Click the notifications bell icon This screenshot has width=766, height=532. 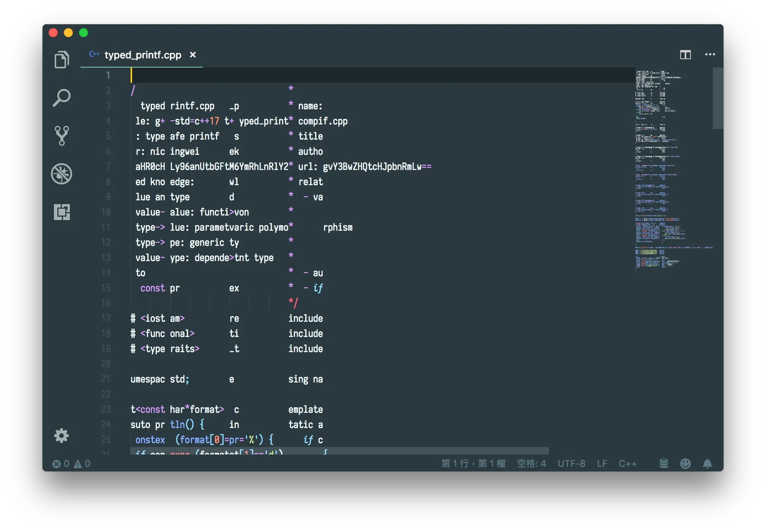coord(707,464)
